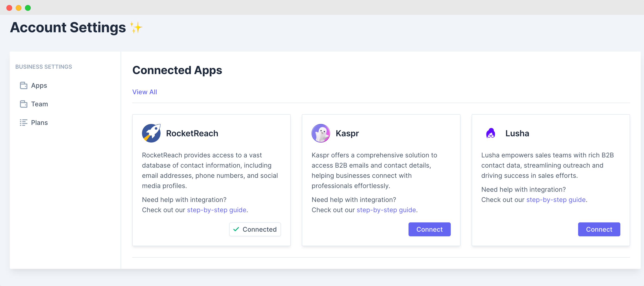Click the Kaspr ghost logo icon
The image size is (644, 286).
coord(321,133)
